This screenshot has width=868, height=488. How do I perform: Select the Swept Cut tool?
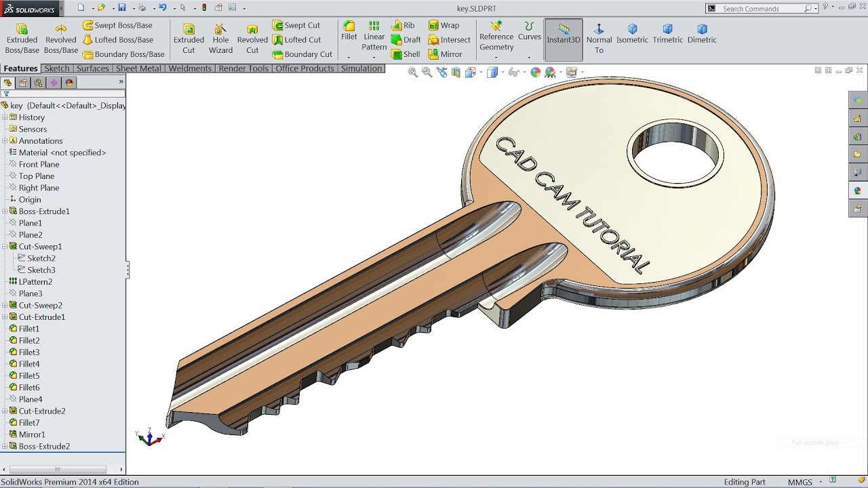[298, 25]
